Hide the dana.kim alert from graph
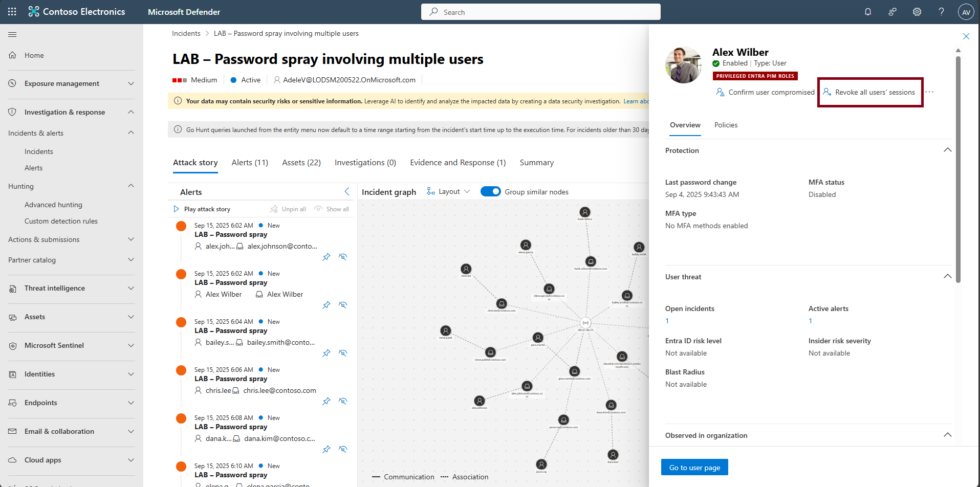This screenshot has height=487, width=980. 343,449
